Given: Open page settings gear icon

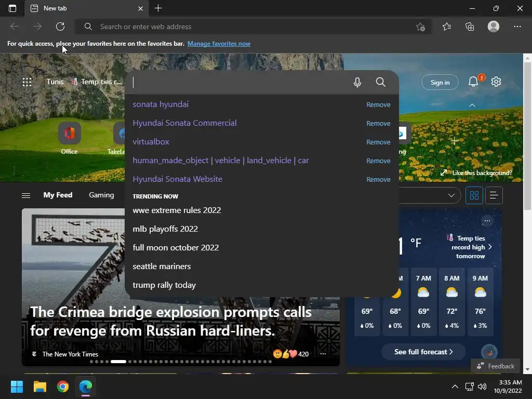Looking at the screenshot, I should coord(496,82).
